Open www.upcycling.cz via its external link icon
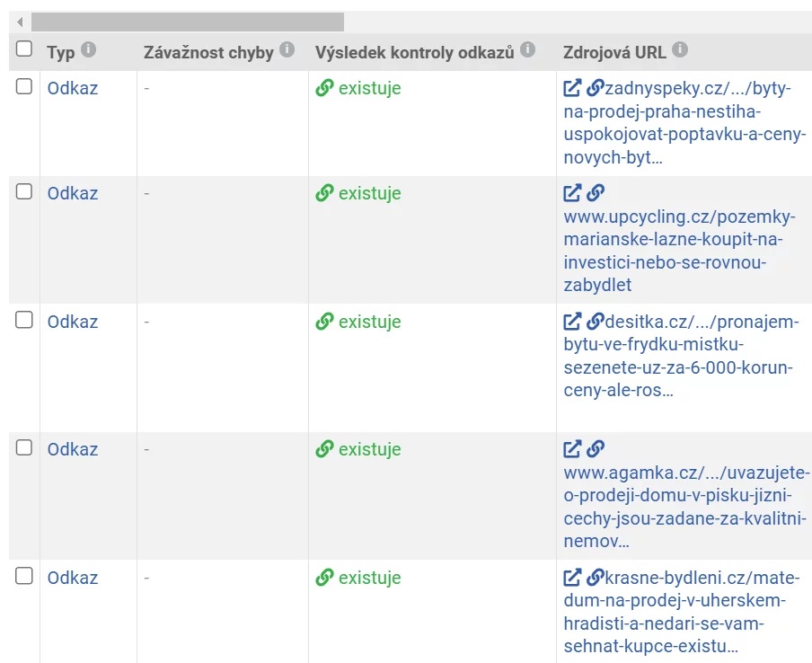 [x=572, y=192]
